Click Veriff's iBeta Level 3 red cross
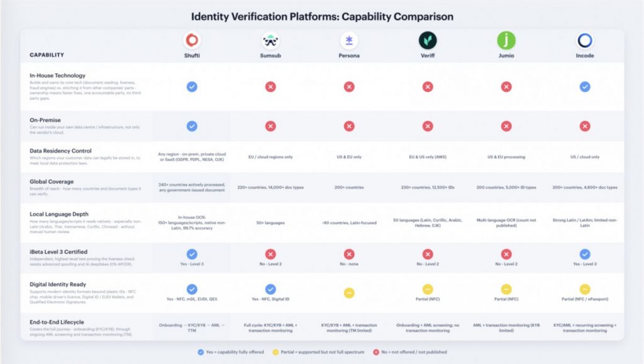This screenshot has height=364, width=644. pyautogui.click(x=428, y=254)
